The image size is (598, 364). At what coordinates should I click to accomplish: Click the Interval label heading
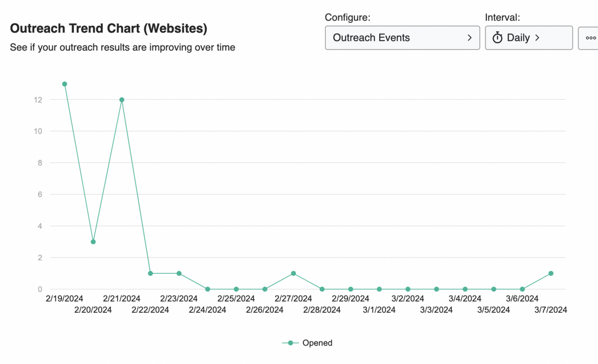(503, 17)
